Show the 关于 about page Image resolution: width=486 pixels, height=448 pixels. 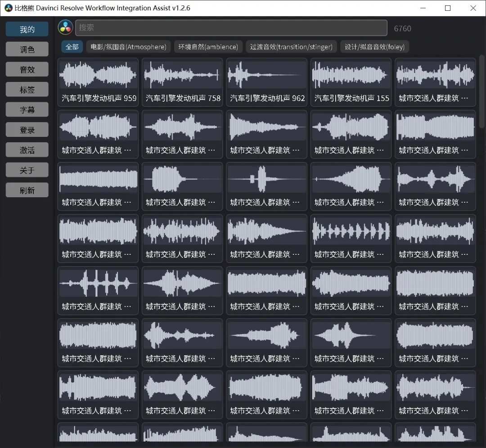(27, 170)
